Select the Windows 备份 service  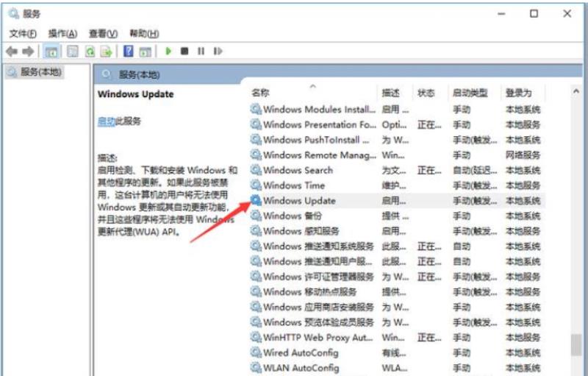(x=396, y=216)
